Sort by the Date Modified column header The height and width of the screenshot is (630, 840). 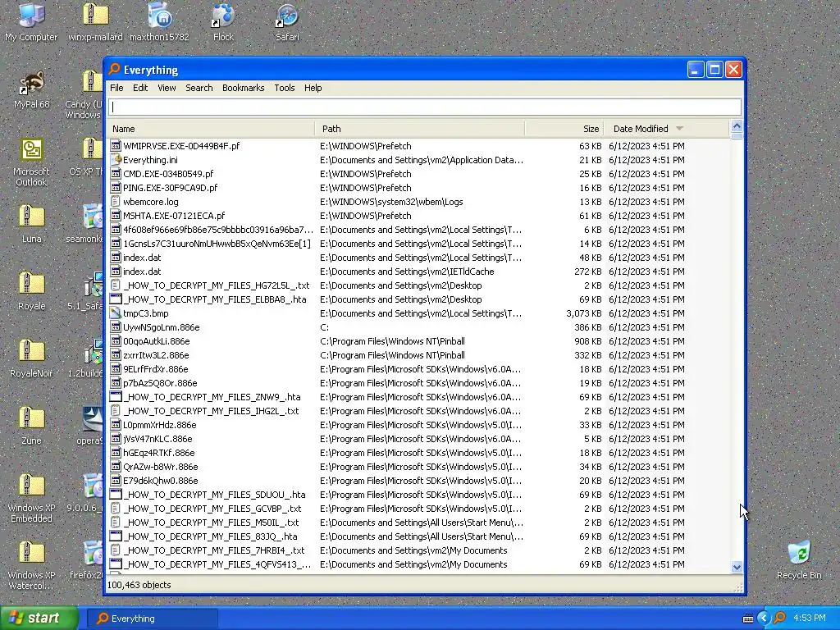667,129
